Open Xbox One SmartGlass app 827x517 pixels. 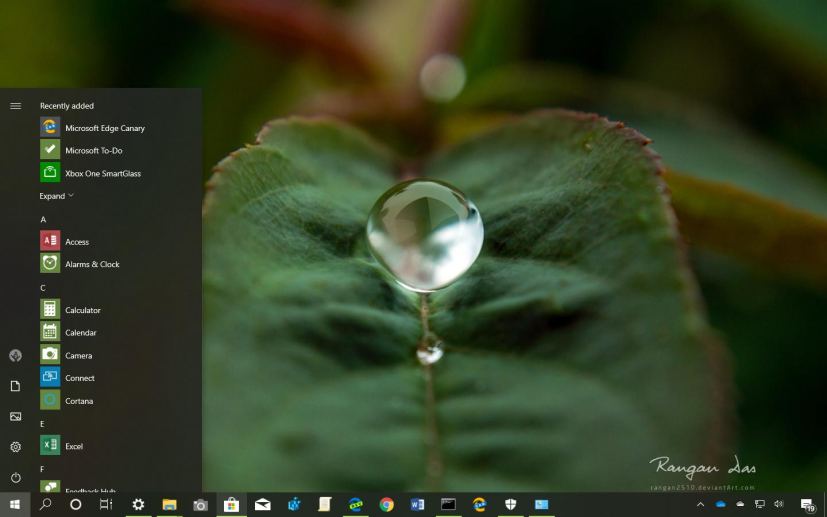pos(102,173)
